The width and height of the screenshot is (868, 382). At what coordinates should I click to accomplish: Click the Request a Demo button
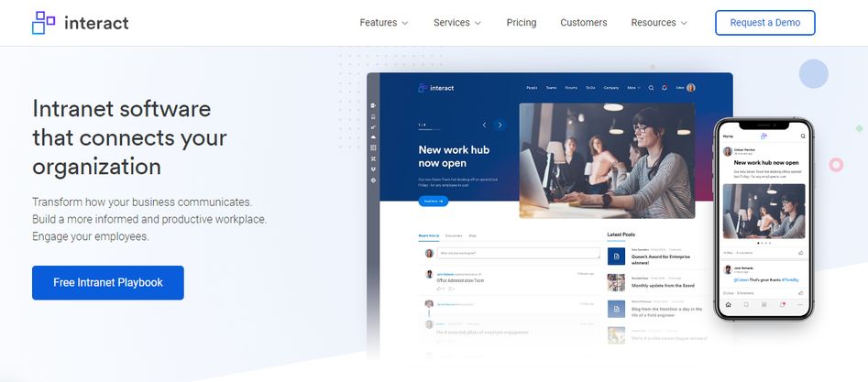(765, 23)
